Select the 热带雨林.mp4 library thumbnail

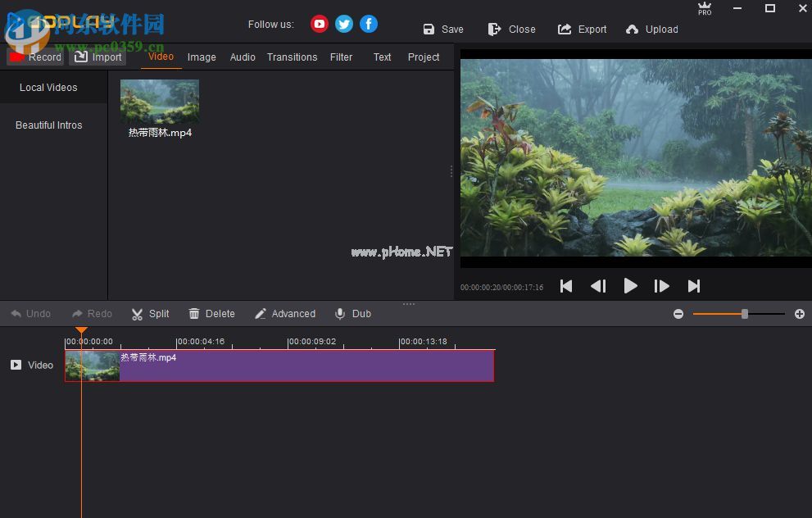160,102
